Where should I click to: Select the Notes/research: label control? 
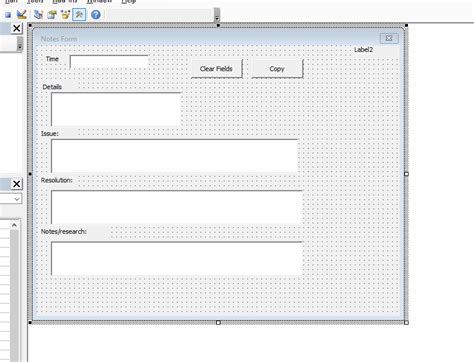pos(64,231)
